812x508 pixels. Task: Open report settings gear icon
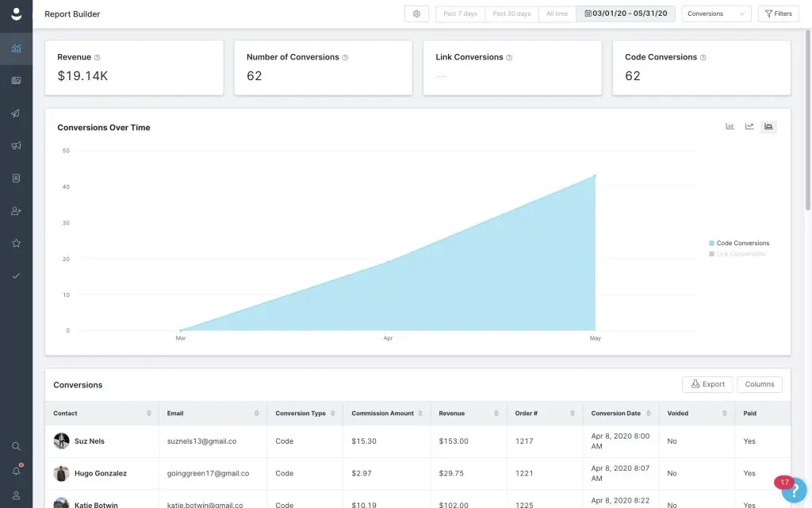click(x=416, y=13)
